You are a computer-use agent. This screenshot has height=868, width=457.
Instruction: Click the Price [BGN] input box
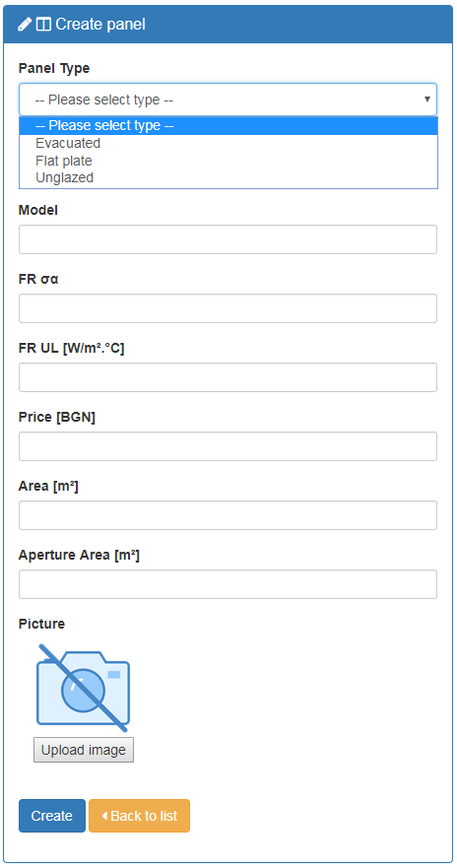coord(228,446)
